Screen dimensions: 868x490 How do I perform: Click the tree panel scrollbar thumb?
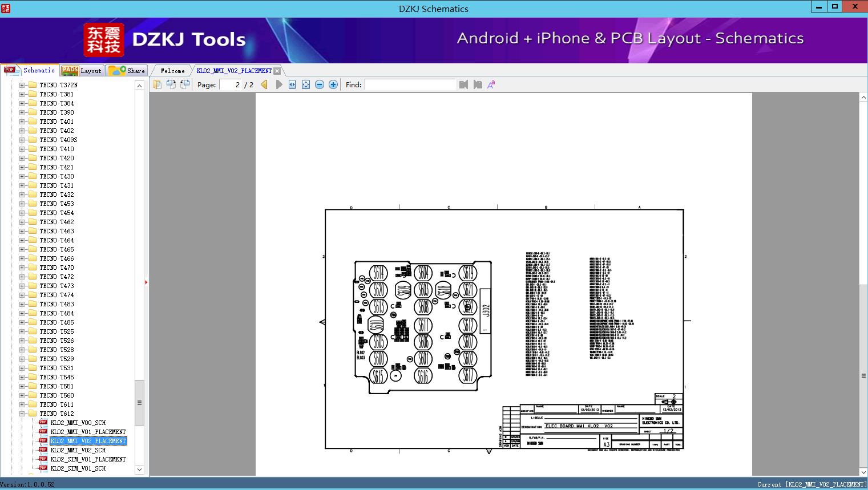(139, 403)
